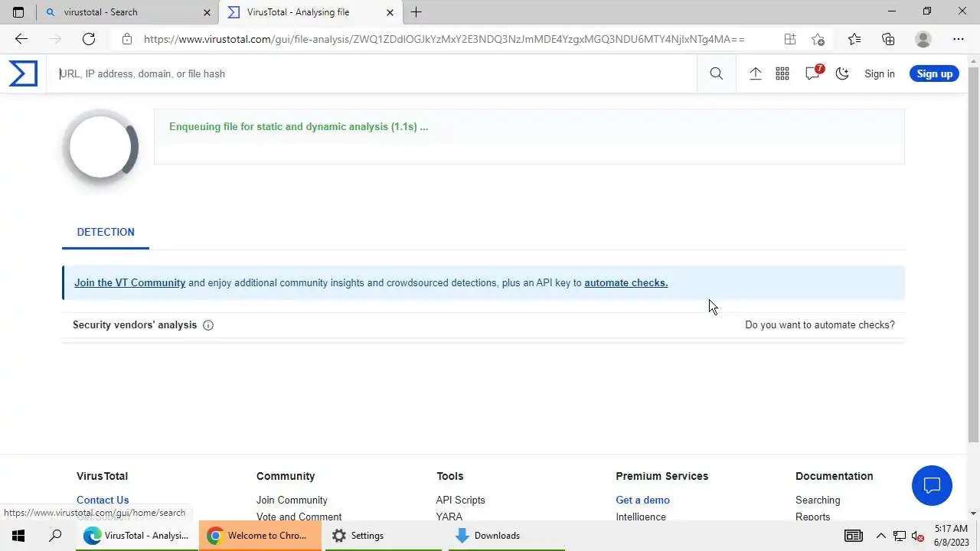The image size is (980, 551).
Task: Switch to VirusTotal - Analysing file tab
Action: (x=310, y=12)
